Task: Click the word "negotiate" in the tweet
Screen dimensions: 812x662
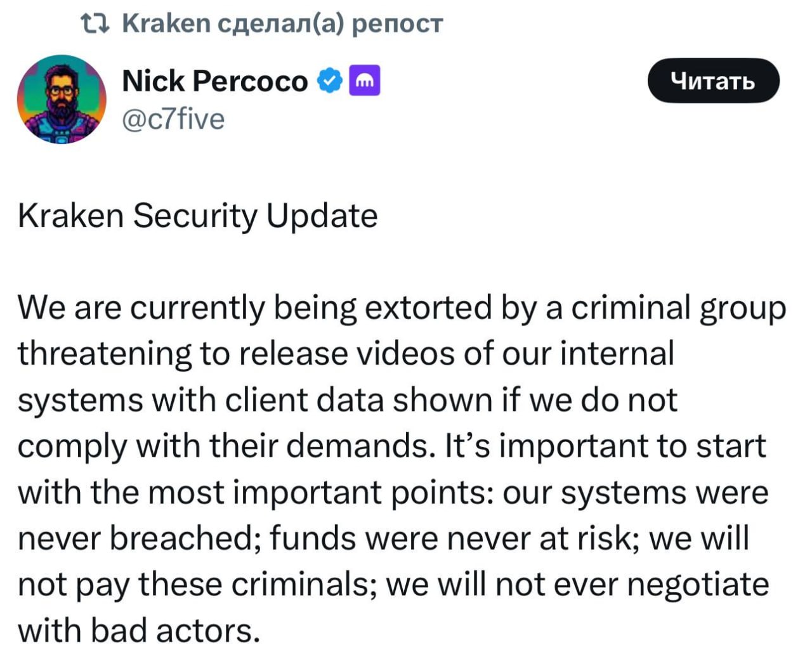Action: point(698,584)
